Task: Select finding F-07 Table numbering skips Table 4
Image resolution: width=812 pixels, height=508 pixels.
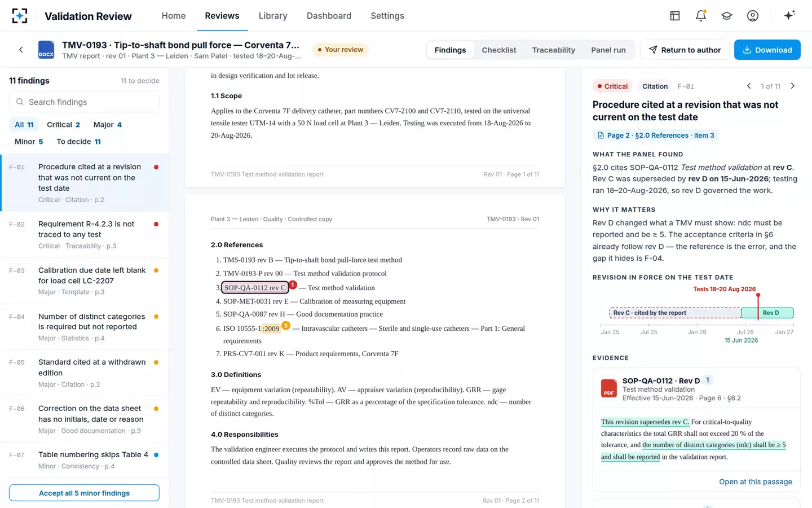Action: click(85, 460)
